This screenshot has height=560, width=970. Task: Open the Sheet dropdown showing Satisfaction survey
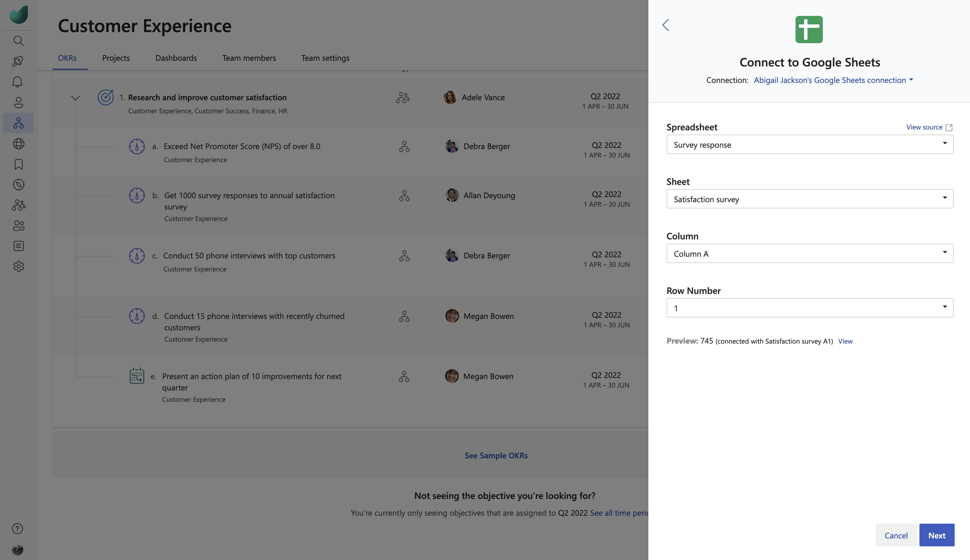point(809,199)
